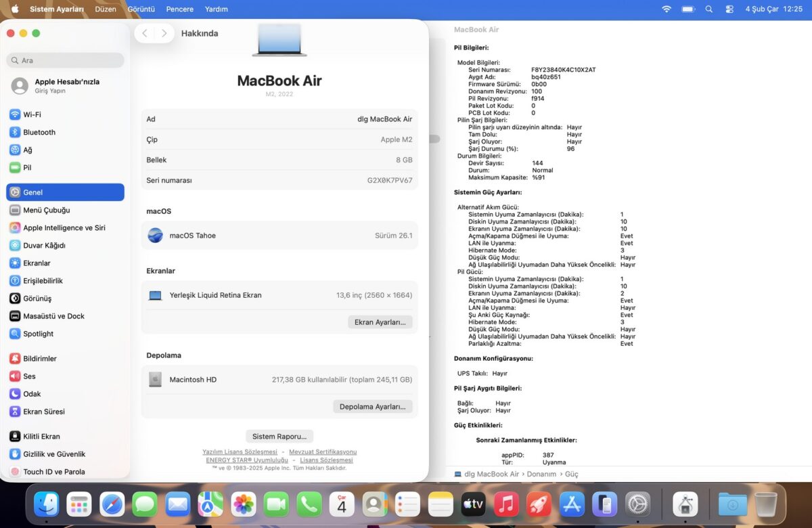Launch Safari from the Dock
Viewport: 812px width, 528px height.
[x=112, y=504]
